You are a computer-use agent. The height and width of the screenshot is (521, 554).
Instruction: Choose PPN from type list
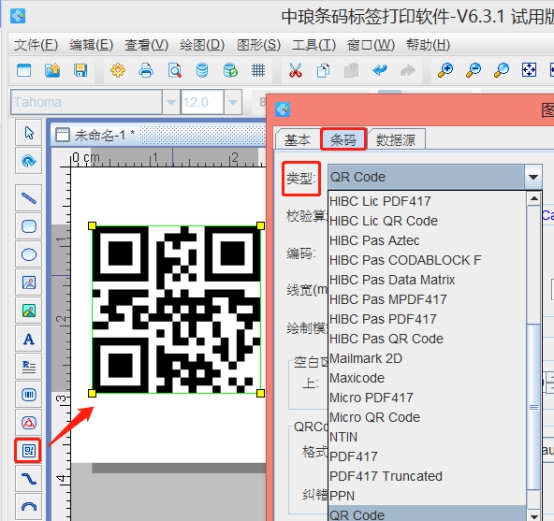[427, 496]
